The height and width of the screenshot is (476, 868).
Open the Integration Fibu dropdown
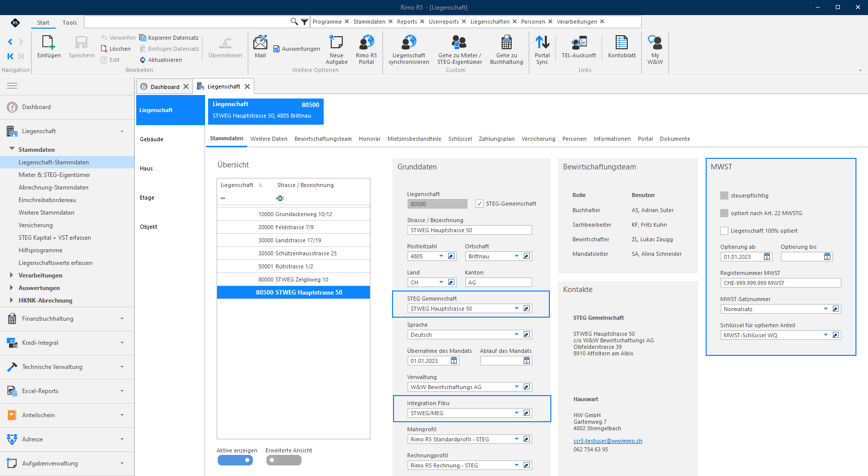coord(517,413)
